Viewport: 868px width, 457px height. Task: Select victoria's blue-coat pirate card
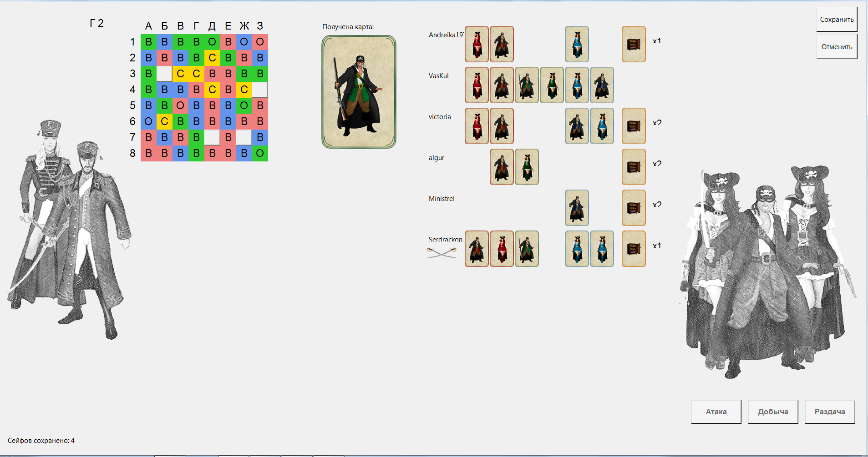[577, 126]
